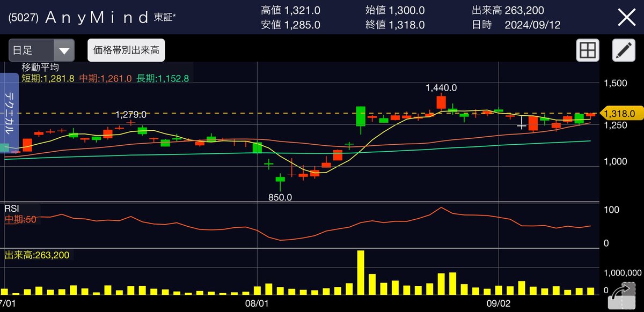The width and height of the screenshot is (644, 312).
Task: Tap the 移動平均 indicator title
Action: (40, 68)
